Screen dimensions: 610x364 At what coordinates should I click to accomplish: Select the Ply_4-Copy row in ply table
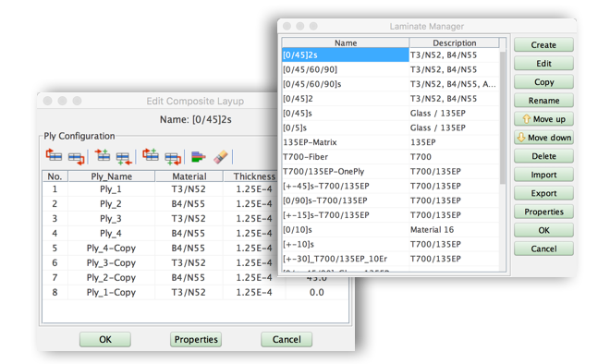pyautogui.click(x=194, y=249)
